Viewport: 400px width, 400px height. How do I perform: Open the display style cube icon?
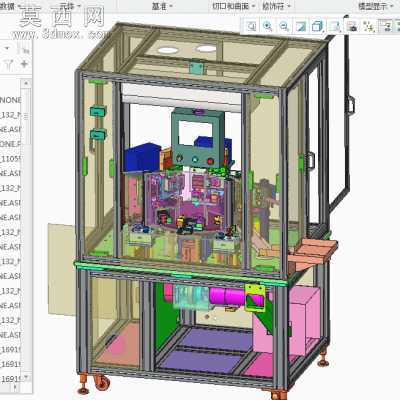[317, 26]
